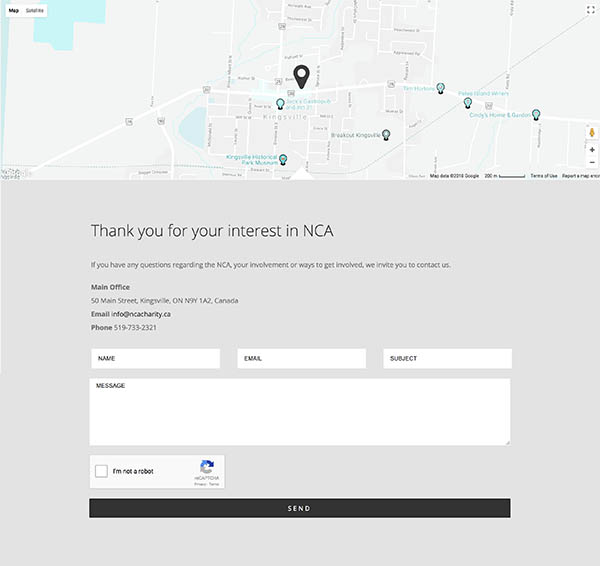Screen dimensions: 600x566
Task: Click Pelee Island Winery marker
Action: [467, 102]
